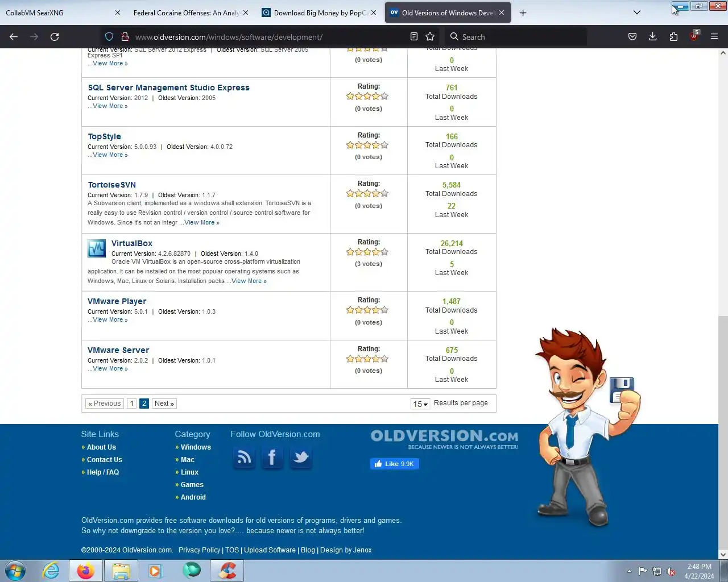This screenshot has height=582, width=728.
Task: Click the browser back arrow
Action: [14, 37]
